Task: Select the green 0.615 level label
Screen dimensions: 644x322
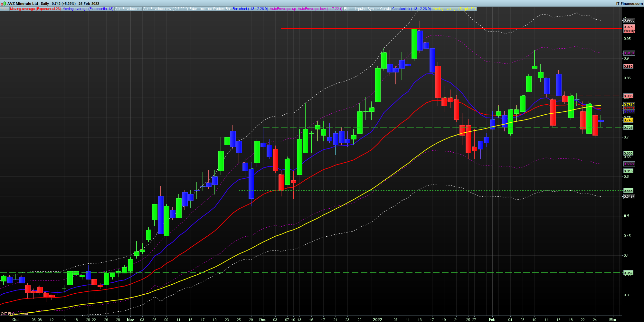Action: pyautogui.click(x=628, y=171)
